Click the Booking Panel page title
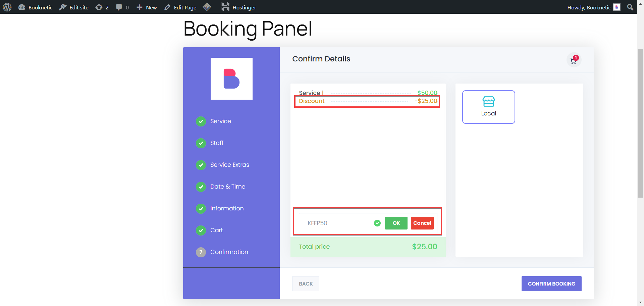Screen dimensions: 644x306 coord(248,29)
